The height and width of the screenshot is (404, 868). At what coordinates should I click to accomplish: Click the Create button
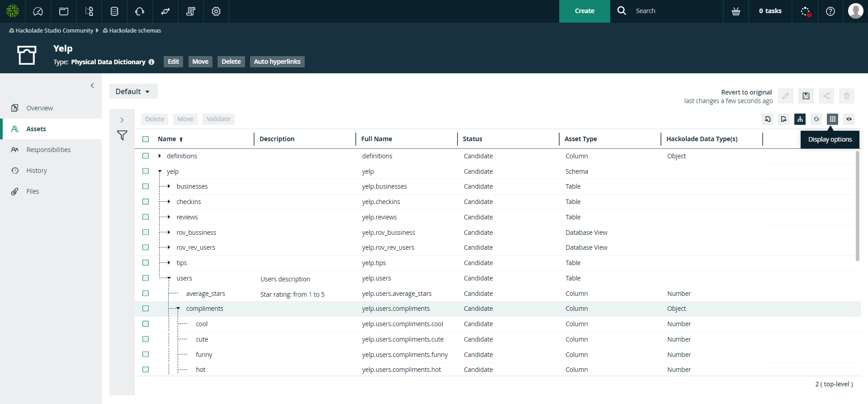[x=585, y=11]
